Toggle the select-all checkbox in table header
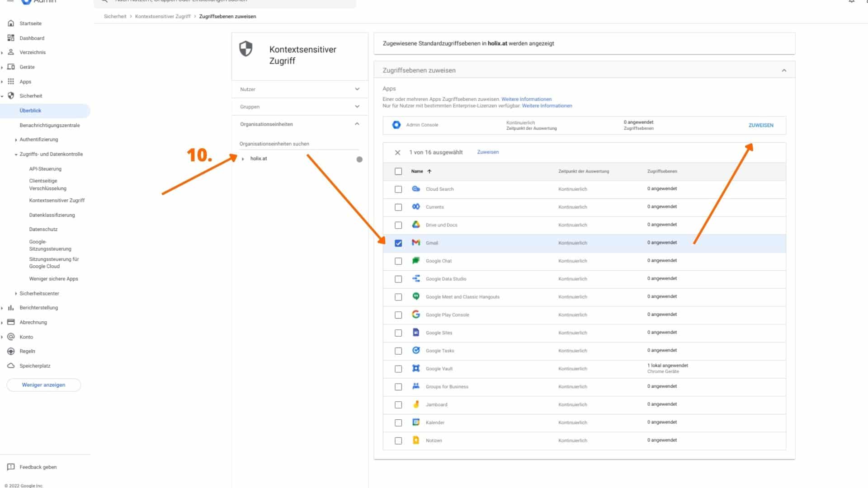This screenshot has width=868, height=488. point(398,171)
